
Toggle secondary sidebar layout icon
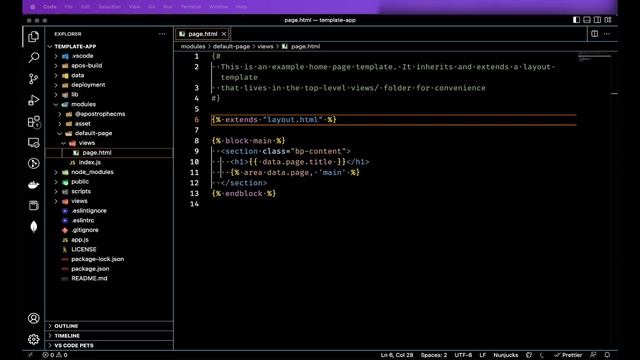coord(597,20)
